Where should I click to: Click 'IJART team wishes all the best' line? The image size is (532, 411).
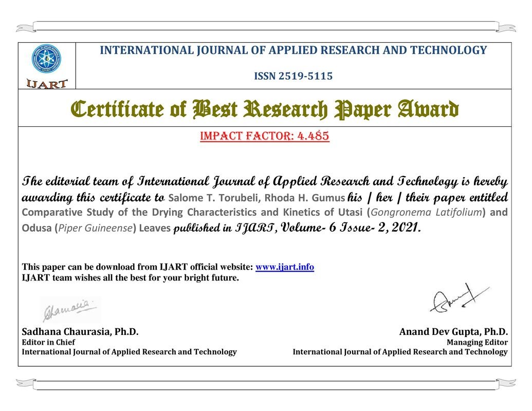[x=130, y=278]
